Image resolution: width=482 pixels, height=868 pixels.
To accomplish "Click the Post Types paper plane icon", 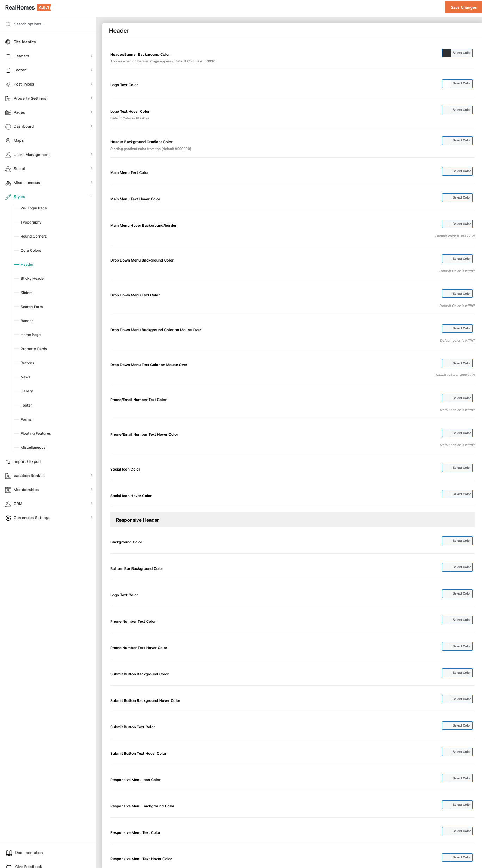I will 8,84.
